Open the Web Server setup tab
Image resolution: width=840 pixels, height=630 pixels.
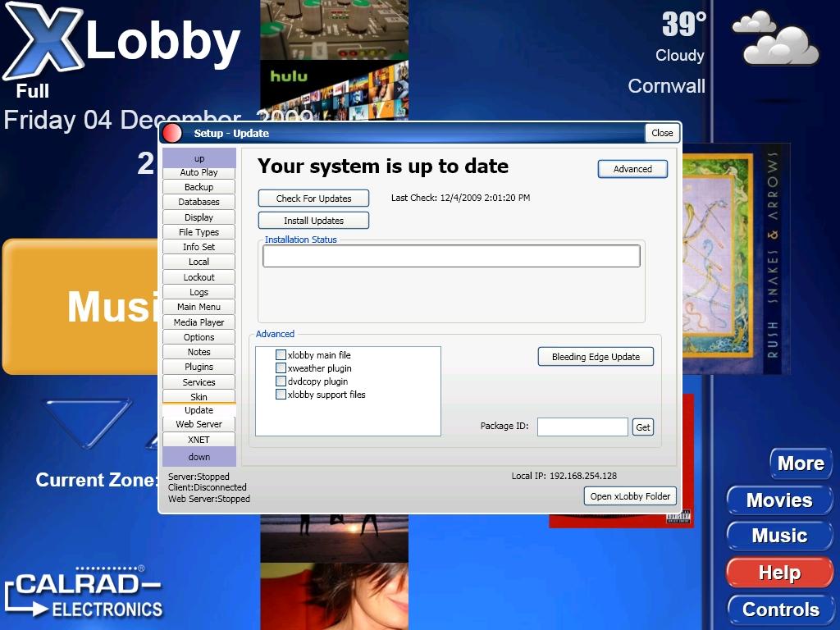pos(199,424)
